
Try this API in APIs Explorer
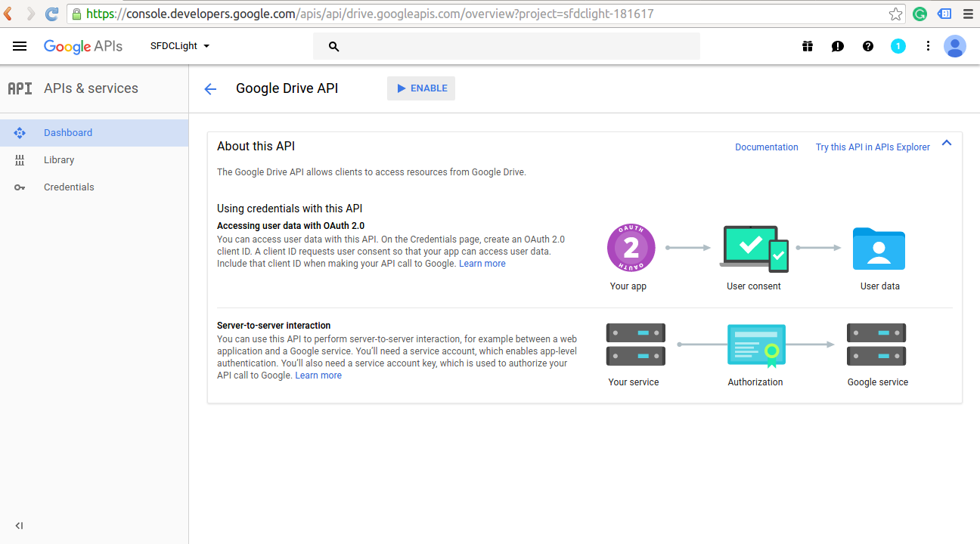tap(872, 147)
